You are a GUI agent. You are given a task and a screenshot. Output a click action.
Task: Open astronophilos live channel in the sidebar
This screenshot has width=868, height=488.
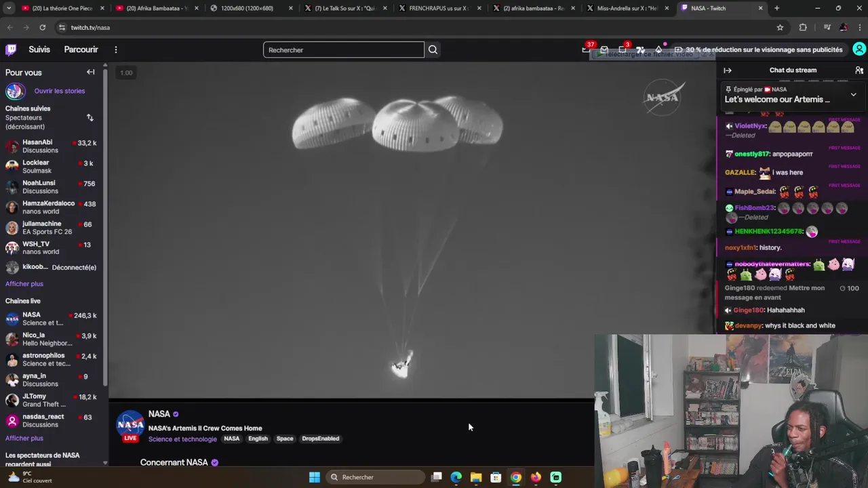tap(52, 359)
